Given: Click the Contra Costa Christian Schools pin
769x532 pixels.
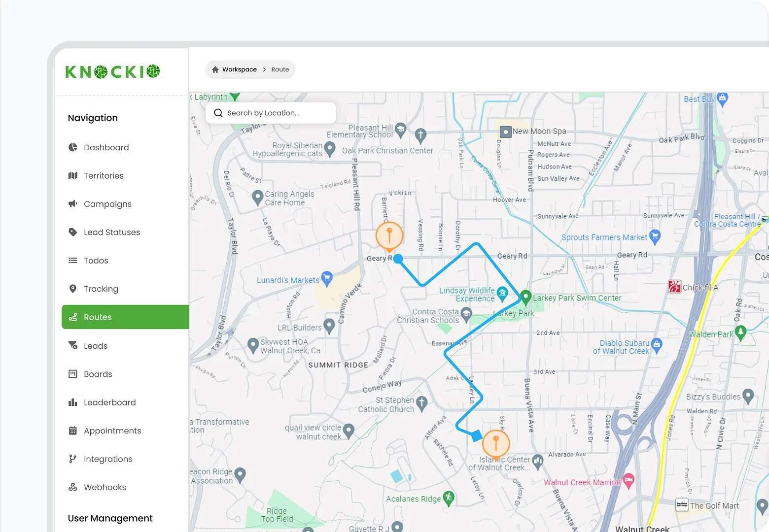Looking at the screenshot, I should coord(466,314).
